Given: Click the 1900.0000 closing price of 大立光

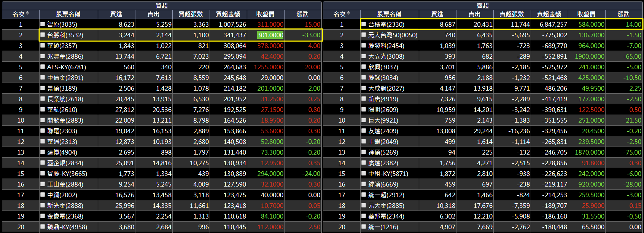Looking at the screenshot, I should pyautogui.click(x=589, y=56).
